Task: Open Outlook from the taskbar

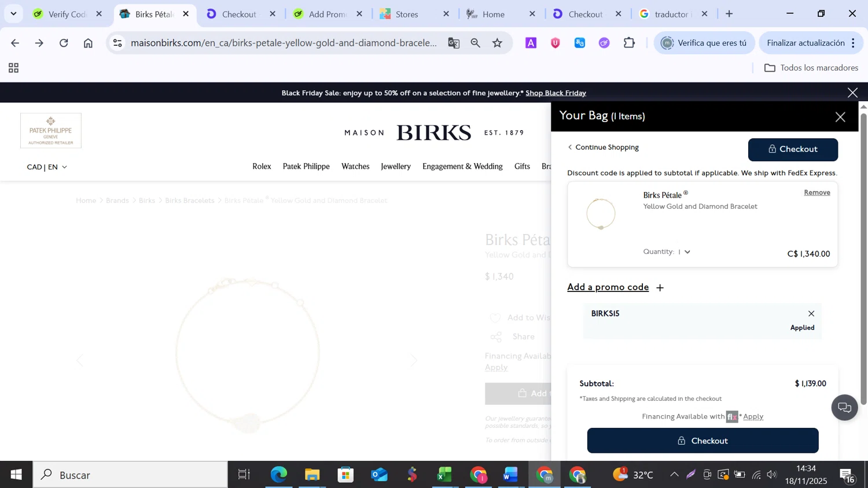Action: [379, 475]
